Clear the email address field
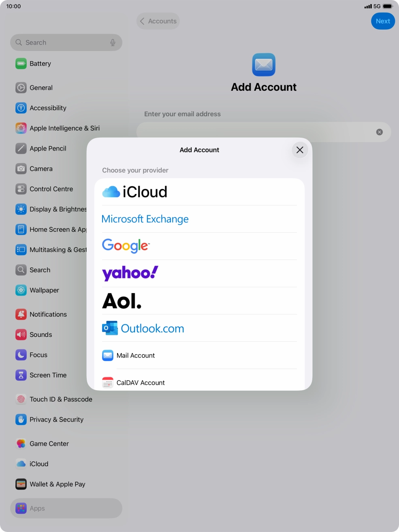The width and height of the screenshot is (399, 532). 379,132
